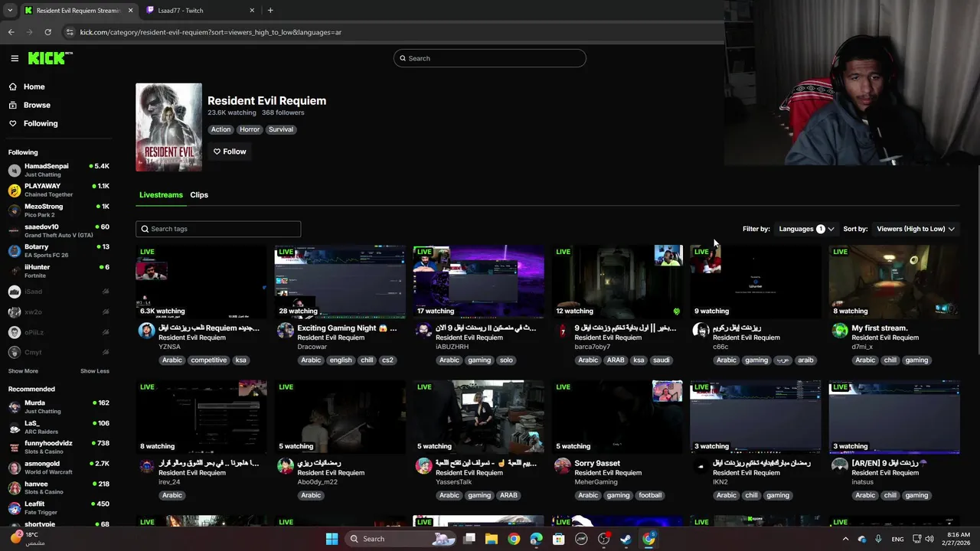Show hidden system tray icons
The width and height of the screenshot is (980, 551).
pos(845,539)
